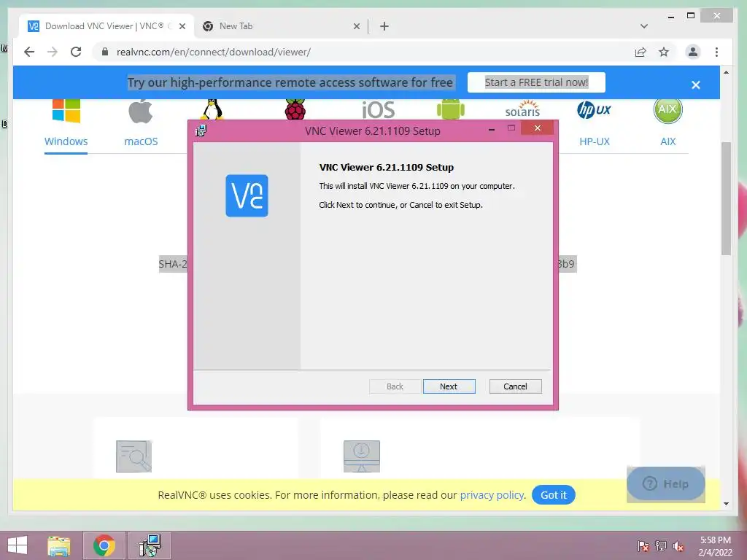747x560 pixels.
Task: Open the Help chat bubble
Action: point(666,484)
